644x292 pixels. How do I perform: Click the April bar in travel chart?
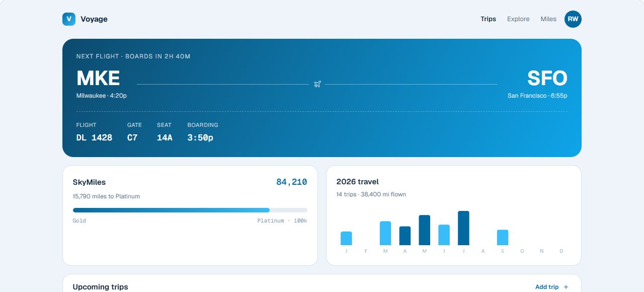tap(405, 236)
